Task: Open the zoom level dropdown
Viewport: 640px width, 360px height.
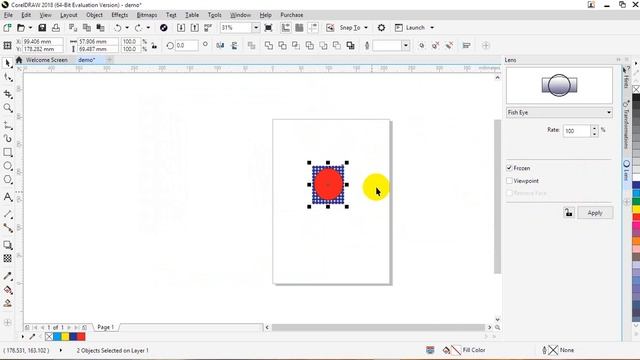Action: (x=256, y=28)
